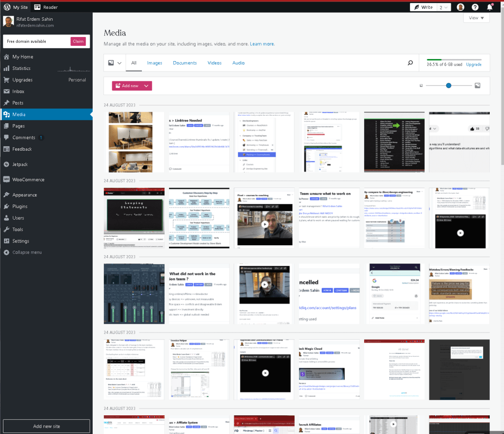The image size is (504, 434).
Task: Switch to the Images tab
Action: [x=155, y=63]
